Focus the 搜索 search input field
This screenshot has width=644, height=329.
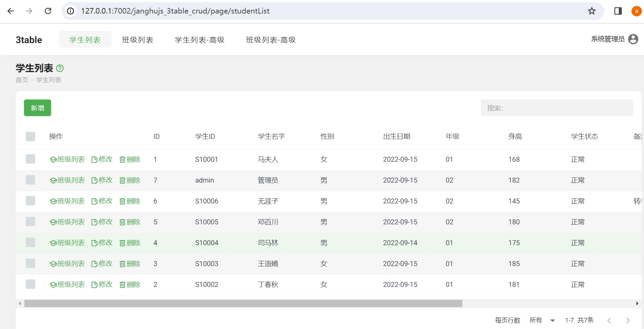pos(557,108)
